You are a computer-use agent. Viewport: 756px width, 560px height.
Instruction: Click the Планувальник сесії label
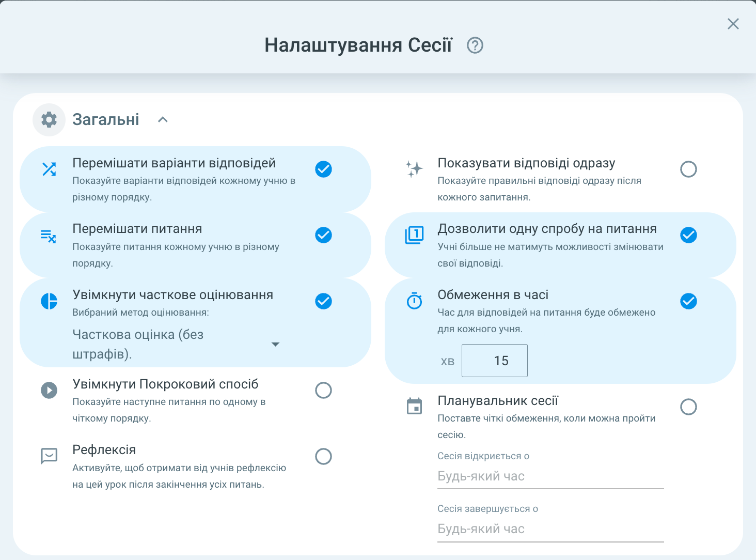pyautogui.click(x=498, y=401)
